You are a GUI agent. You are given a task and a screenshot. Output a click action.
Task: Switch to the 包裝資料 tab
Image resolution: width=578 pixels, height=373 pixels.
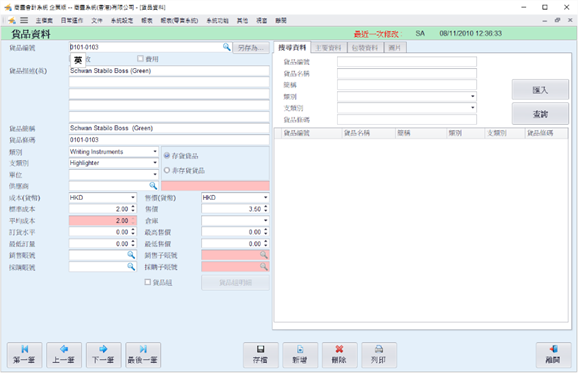365,48
